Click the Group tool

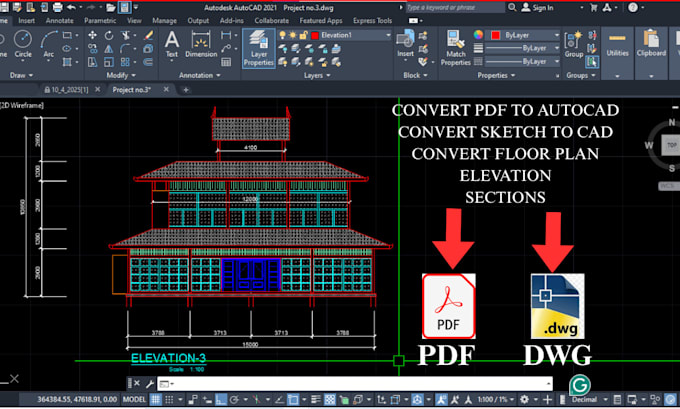(x=574, y=44)
